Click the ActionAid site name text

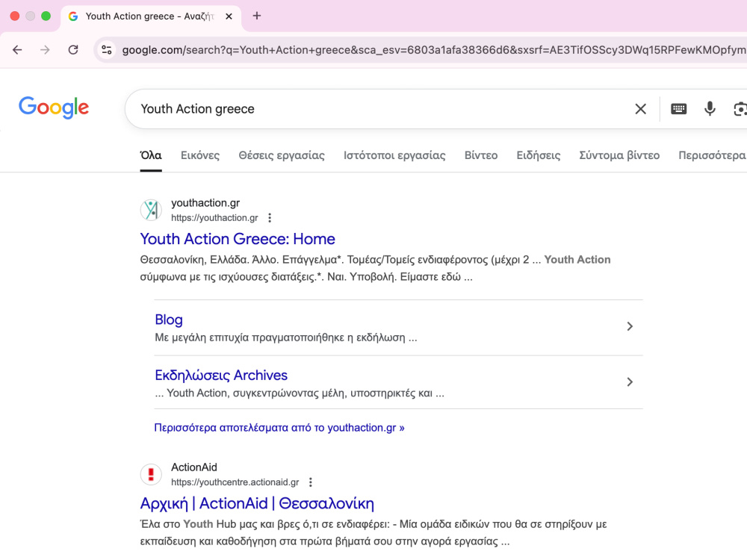(x=194, y=467)
